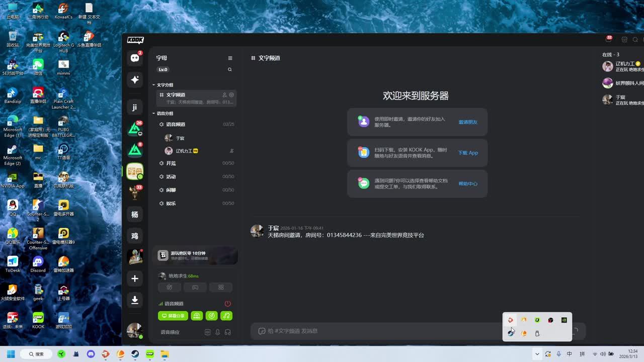Join the 开荒 voice channel
This screenshot has width=644, height=362.
coord(171,163)
